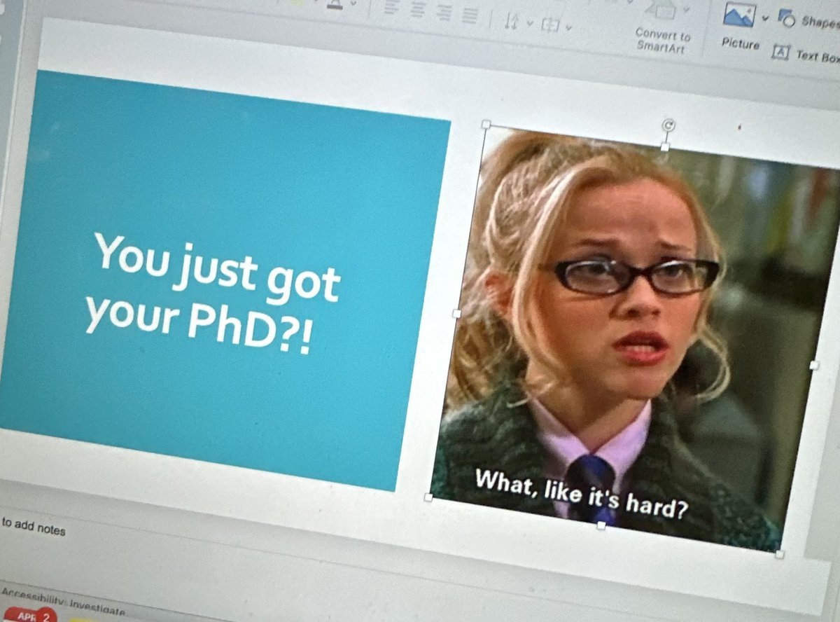Viewport: 840px width, 622px height.
Task: Click the Convert to SmartArt label
Action: click(x=662, y=41)
